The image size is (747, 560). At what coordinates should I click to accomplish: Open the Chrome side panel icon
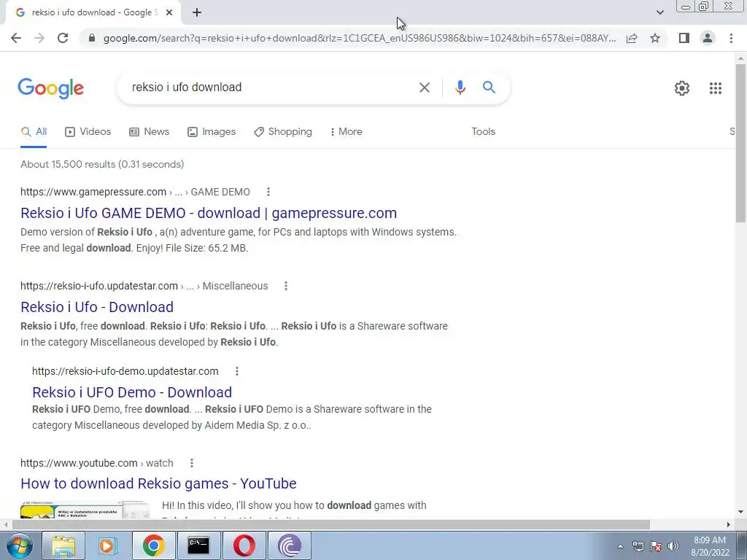coord(684,38)
